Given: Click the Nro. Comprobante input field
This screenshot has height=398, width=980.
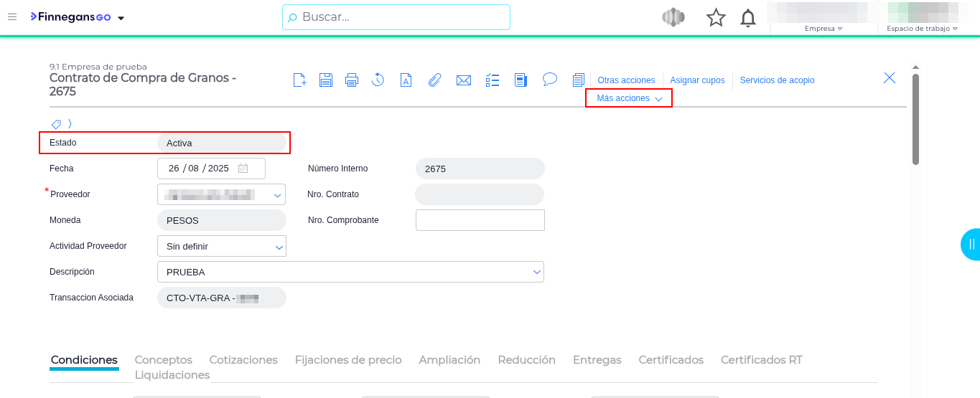Looking at the screenshot, I should [480, 220].
